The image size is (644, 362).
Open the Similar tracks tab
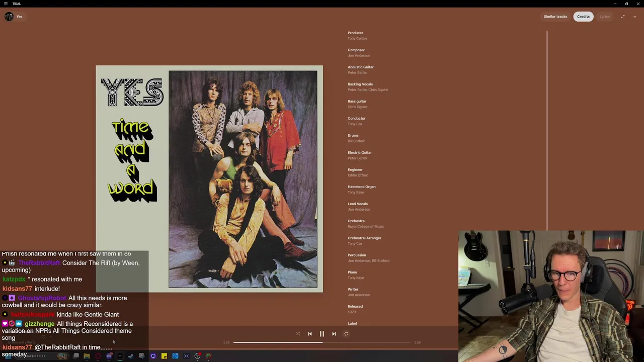click(x=555, y=17)
